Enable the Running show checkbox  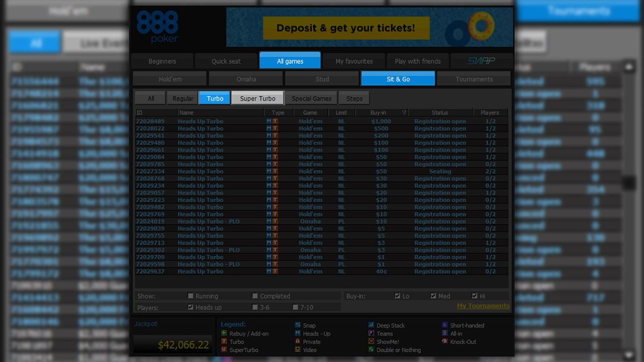tap(191, 296)
